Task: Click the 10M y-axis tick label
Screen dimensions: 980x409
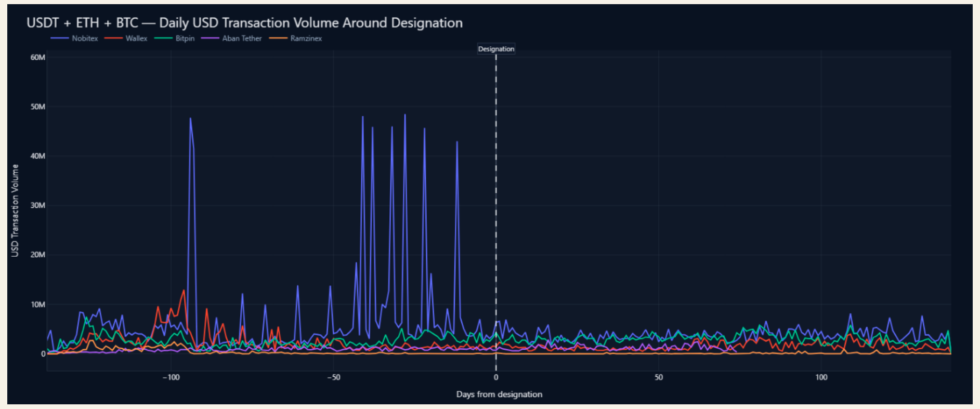Action: pyautogui.click(x=38, y=305)
